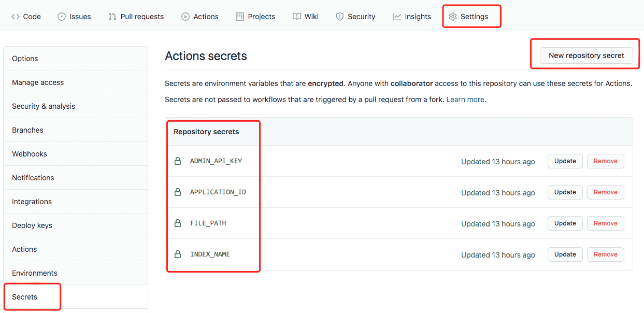Screen dimensions: 644x313
Task: Open Deploy keys settings
Action: click(x=76, y=225)
